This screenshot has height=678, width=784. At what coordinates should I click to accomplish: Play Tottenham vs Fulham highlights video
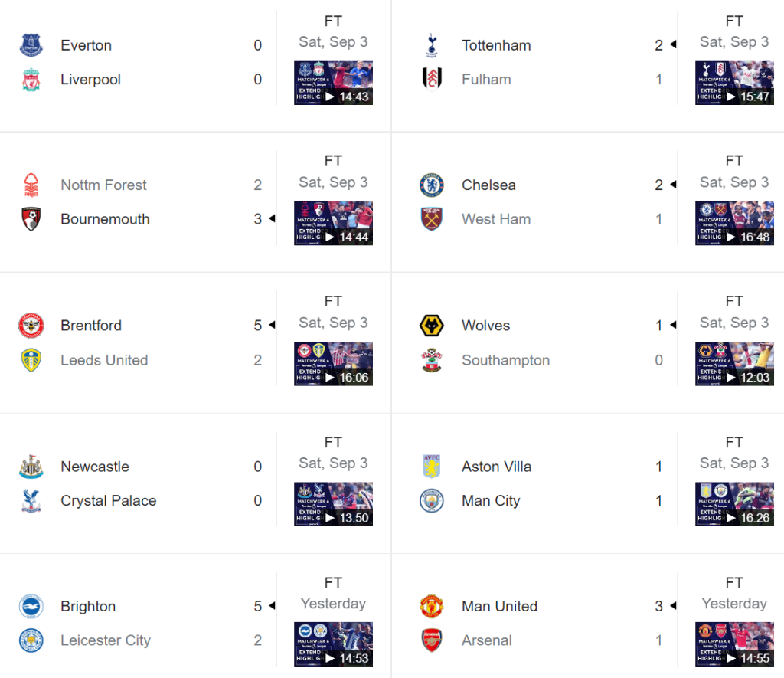pyautogui.click(x=733, y=83)
